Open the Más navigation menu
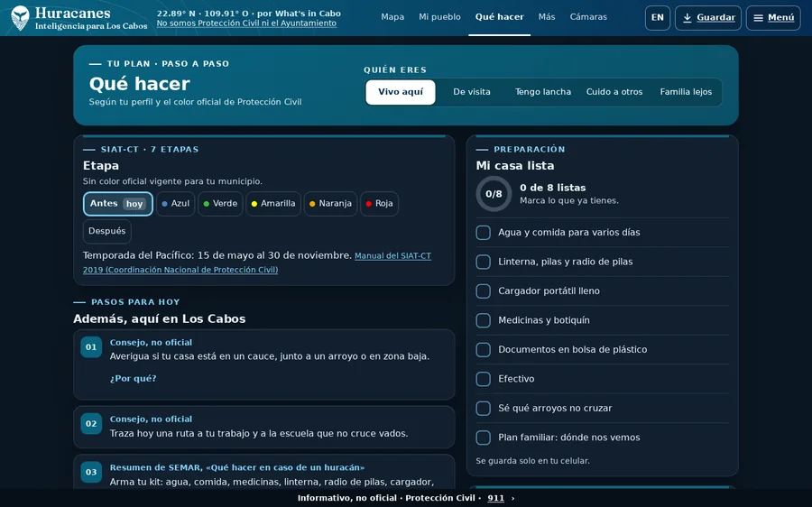This screenshot has height=507, width=812. (x=547, y=17)
